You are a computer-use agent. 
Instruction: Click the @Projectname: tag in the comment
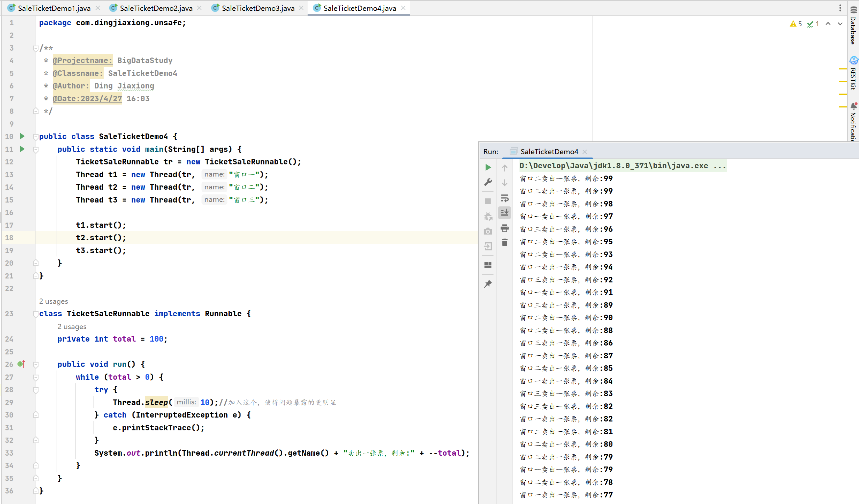click(83, 60)
